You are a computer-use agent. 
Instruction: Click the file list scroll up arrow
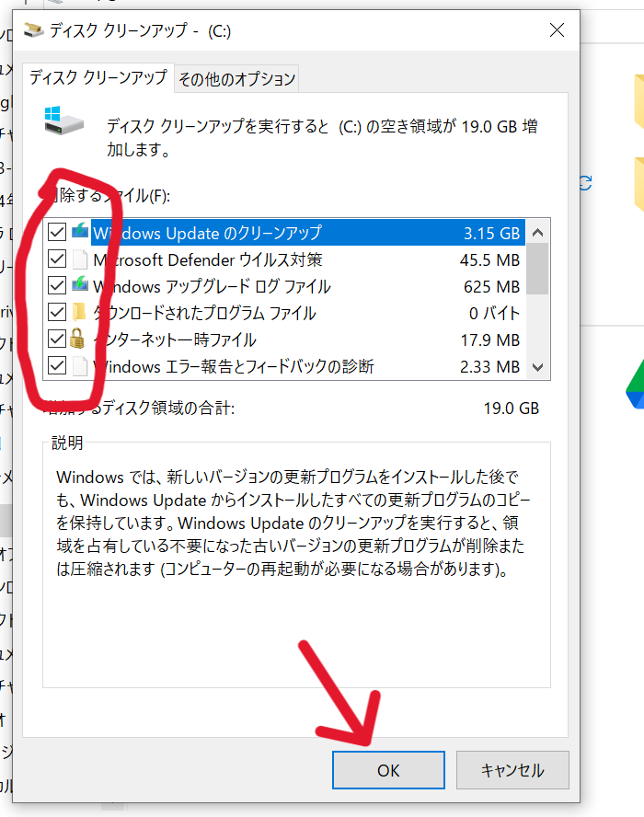click(x=538, y=233)
